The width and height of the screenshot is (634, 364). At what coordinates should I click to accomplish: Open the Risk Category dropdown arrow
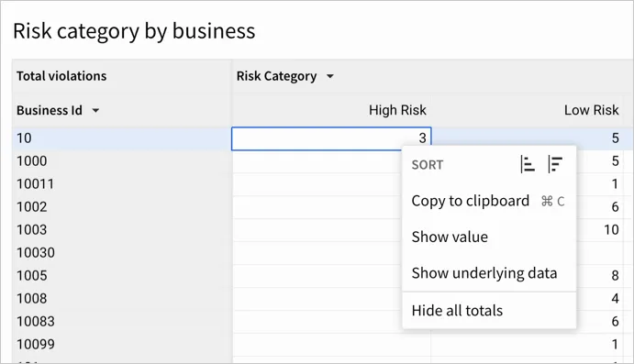330,76
